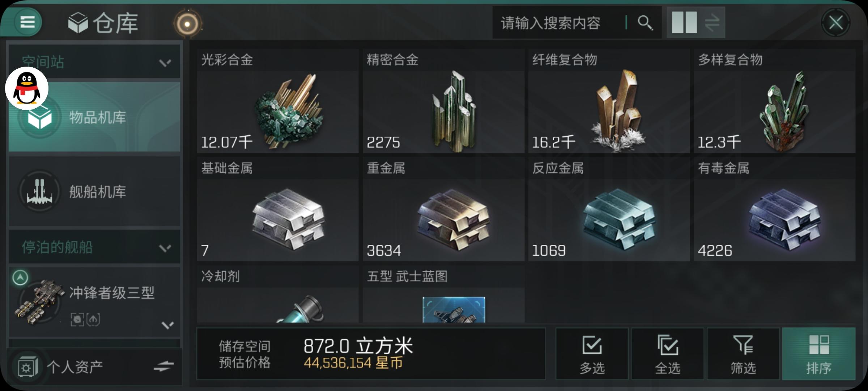Collapse the 停泊的舰船 section chevron

pyautogui.click(x=165, y=248)
